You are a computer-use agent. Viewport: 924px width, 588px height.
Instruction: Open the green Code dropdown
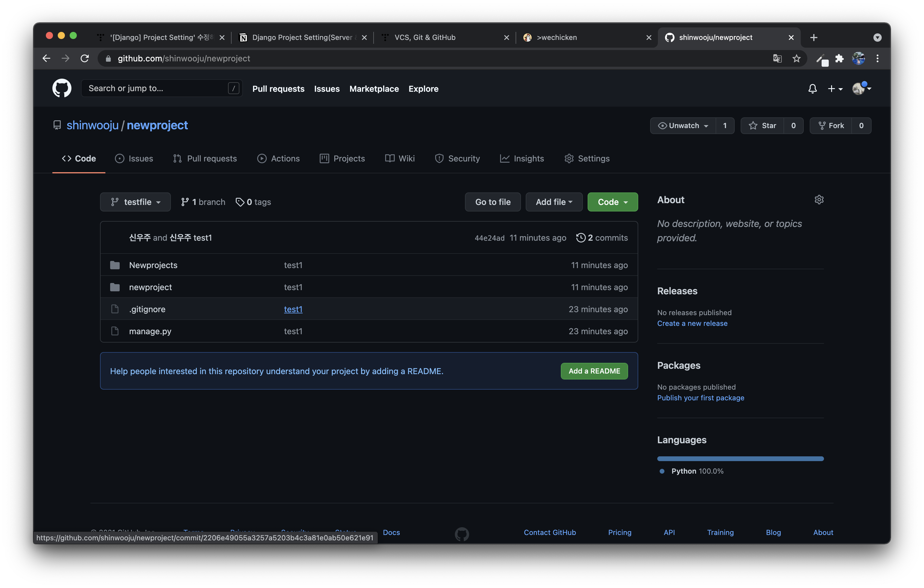(613, 202)
